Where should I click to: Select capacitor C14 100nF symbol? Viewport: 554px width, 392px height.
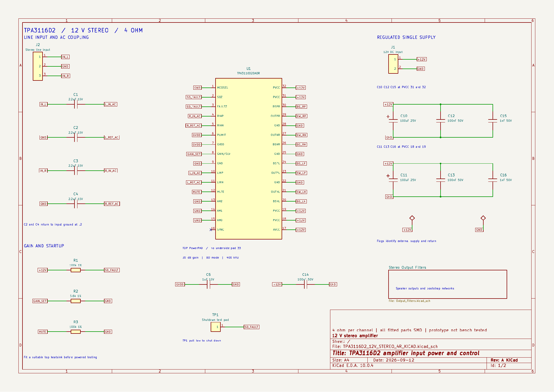[305, 284]
